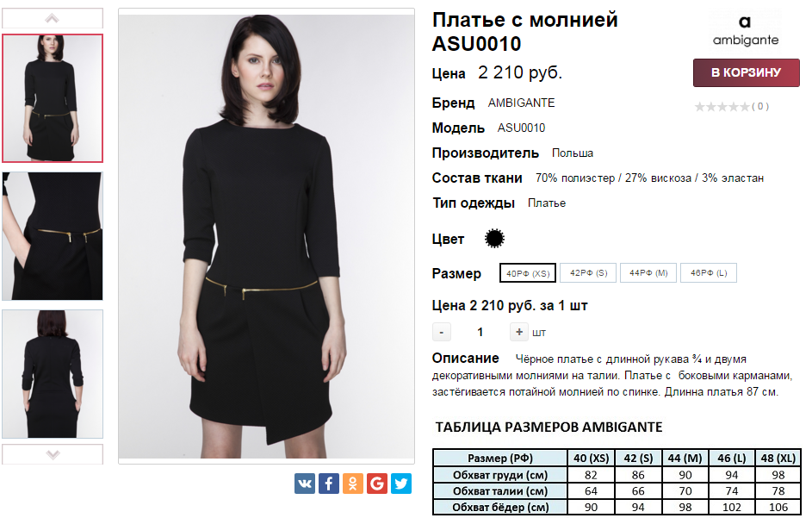
Task: View the zipper close-up thumbnail
Action: [x=53, y=236]
